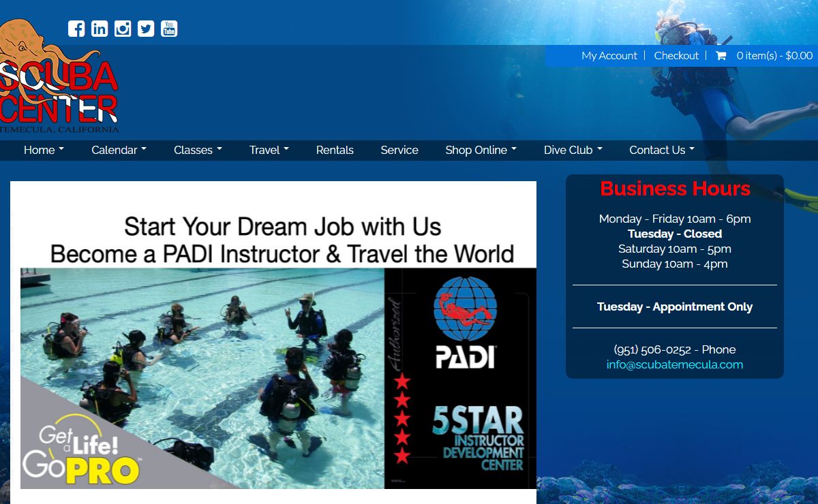Click the shopping cart icon
Image resolution: width=818 pixels, height=504 pixels.
click(721, 56)
